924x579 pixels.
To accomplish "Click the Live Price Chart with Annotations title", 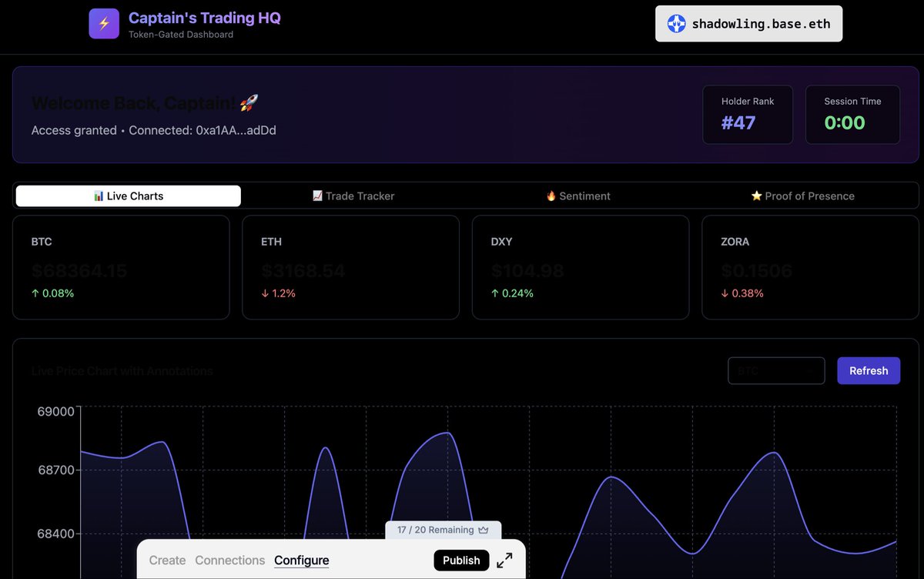I will (122, 371).
